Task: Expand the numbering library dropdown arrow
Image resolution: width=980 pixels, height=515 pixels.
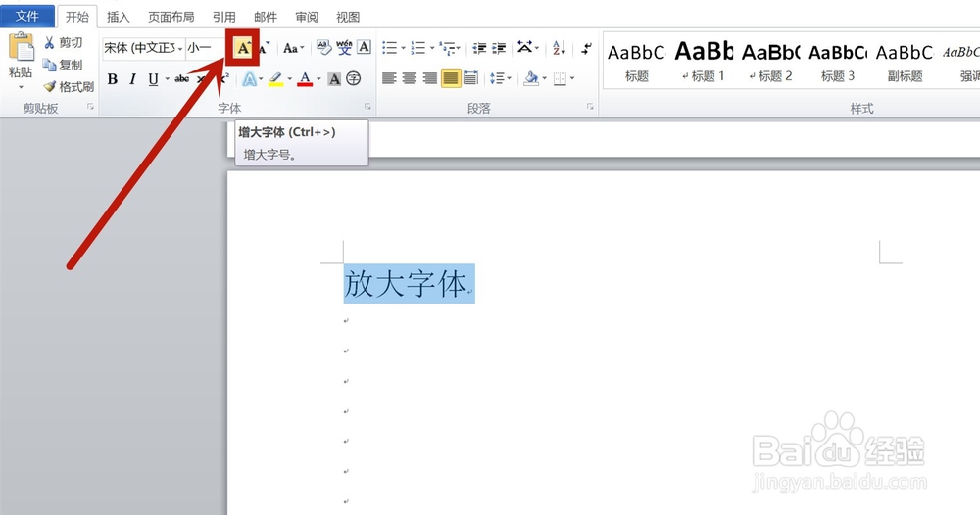Action: point(432,48)
